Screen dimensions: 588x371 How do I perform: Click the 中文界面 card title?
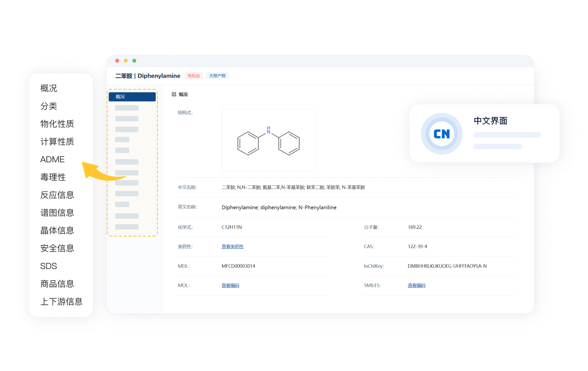(490, 121)
